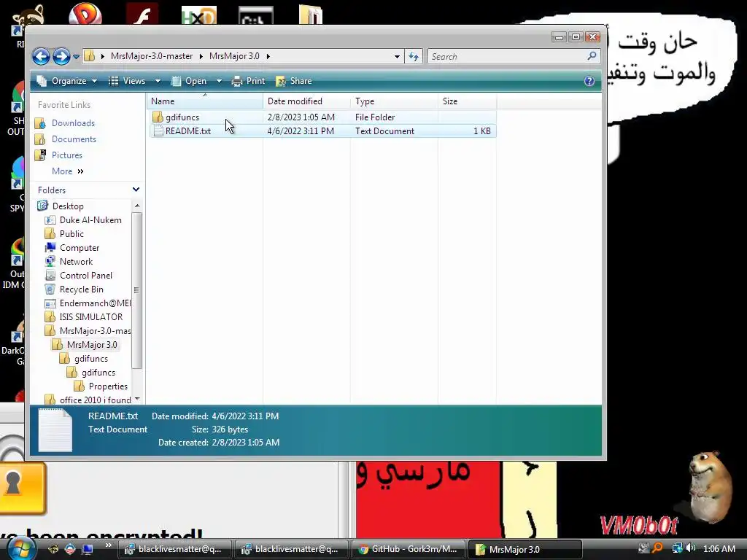Click the network tray icon
This screenshot has height=560, width=747.
[677, 548]
